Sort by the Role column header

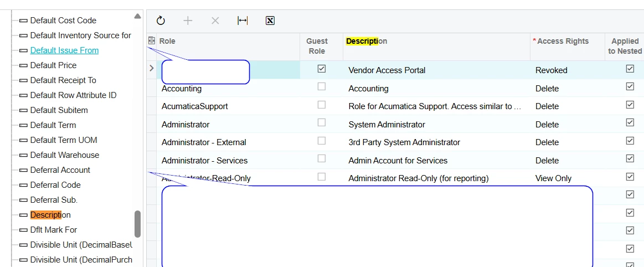(167, 41)
